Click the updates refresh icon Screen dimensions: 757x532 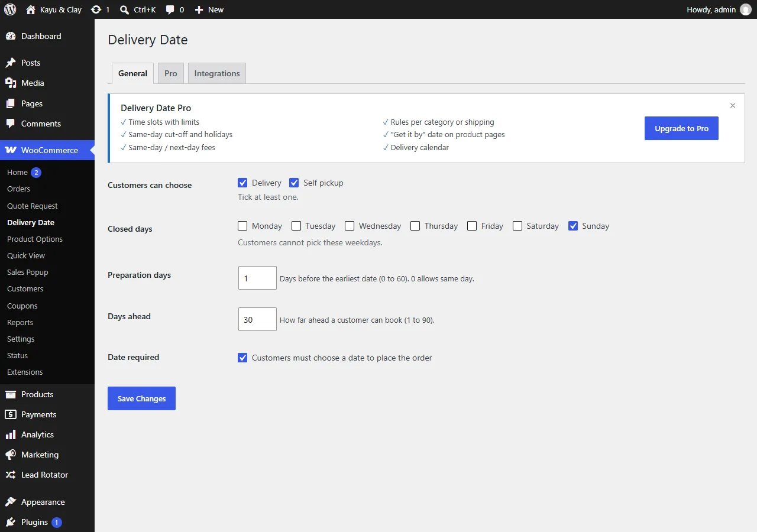click(96, 9)
